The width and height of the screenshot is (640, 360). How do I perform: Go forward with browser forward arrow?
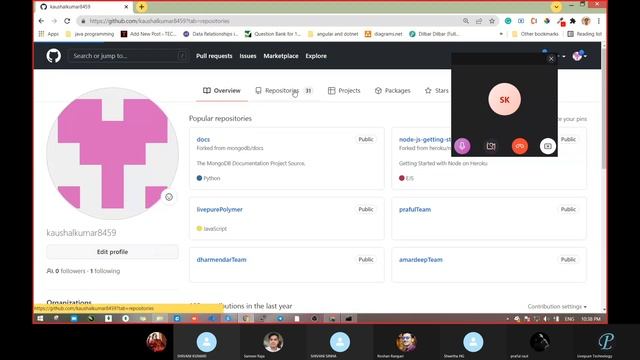[x=54, y=21]
